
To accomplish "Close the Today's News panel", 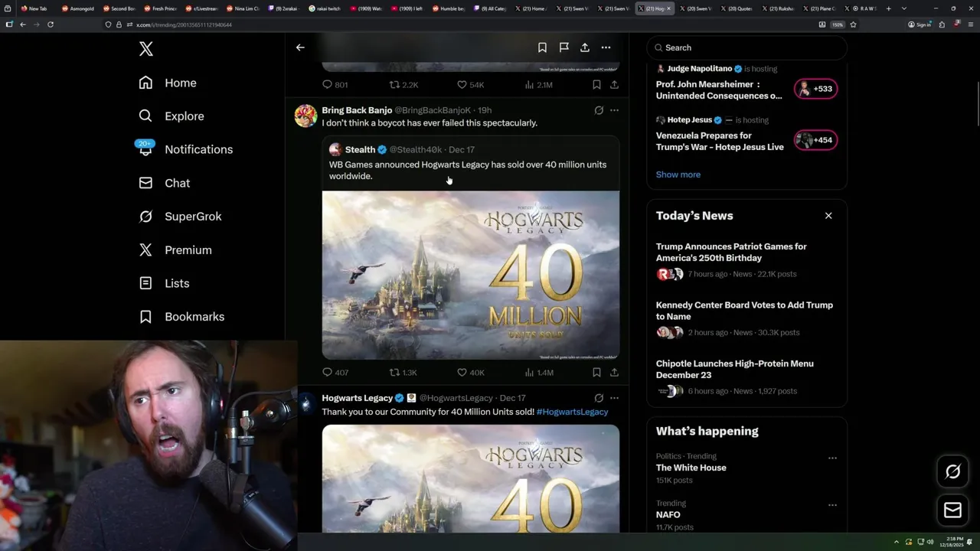I will point(828,216).
